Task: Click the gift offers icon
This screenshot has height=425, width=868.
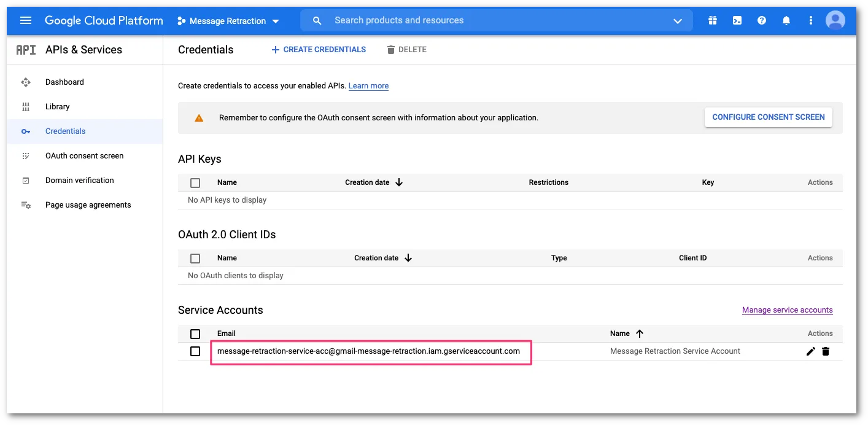Action: 712,20
